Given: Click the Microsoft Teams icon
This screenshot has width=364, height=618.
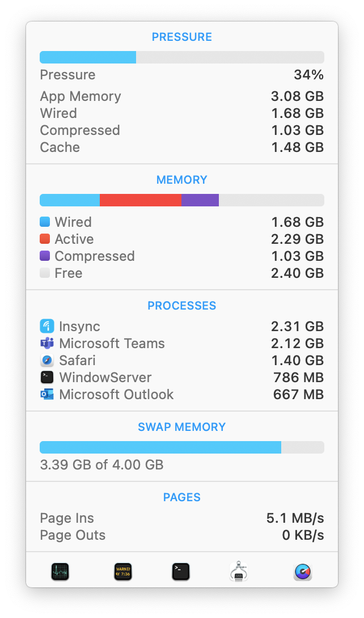Looking at the screenshot, I should point(47,343).
